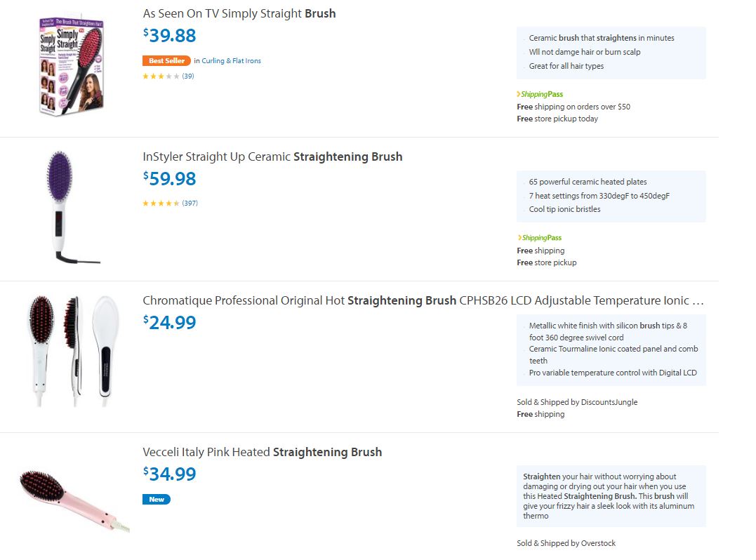Click the ShippingPass logo under InStyler brush

pos(540,238)
